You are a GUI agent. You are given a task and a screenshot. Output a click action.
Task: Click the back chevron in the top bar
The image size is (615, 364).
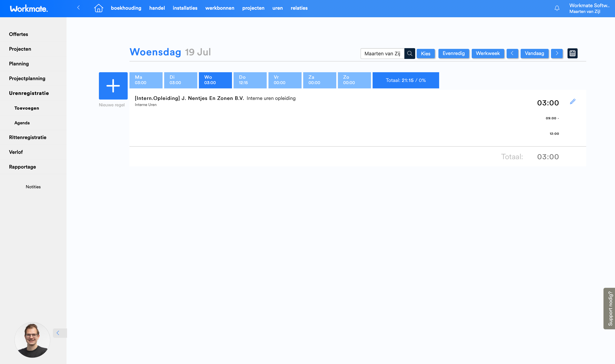point(79,8)
